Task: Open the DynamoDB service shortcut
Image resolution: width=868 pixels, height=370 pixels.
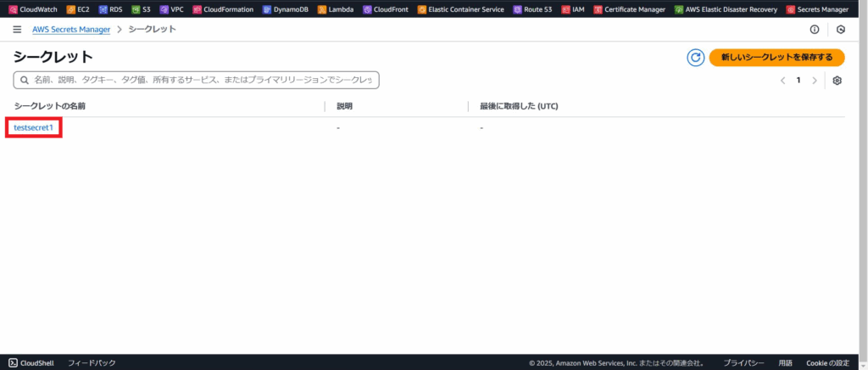Action: click(x=284, y=9)
